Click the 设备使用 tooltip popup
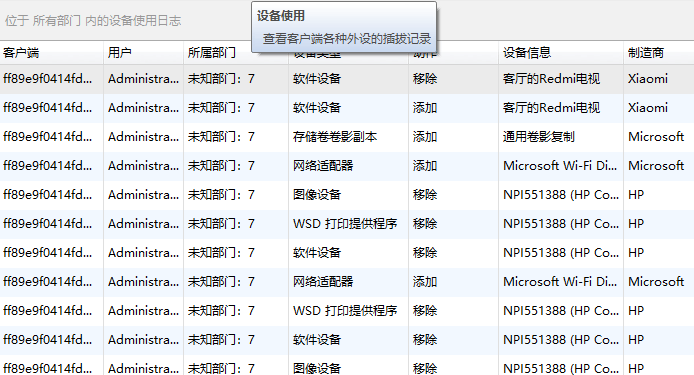Viewport: 694px width, 375px height. [344, 27]
